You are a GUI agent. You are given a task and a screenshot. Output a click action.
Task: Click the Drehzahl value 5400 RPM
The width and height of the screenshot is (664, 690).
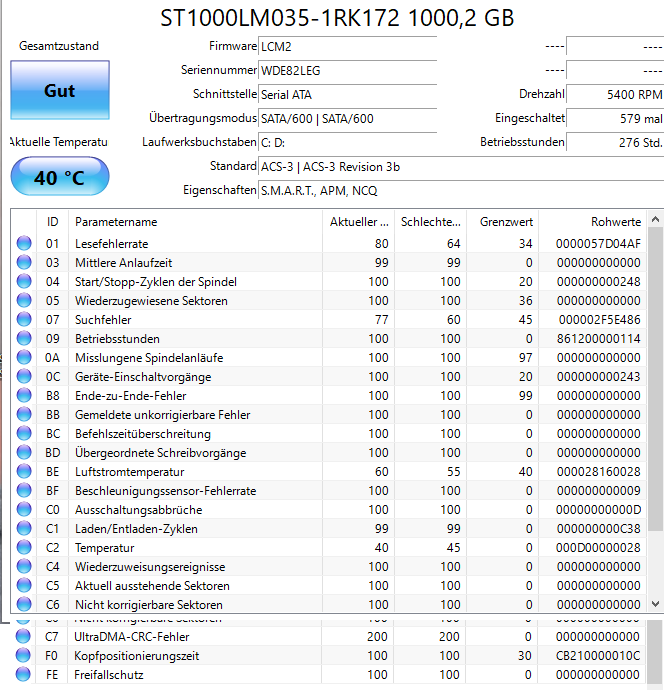(615, 95)
